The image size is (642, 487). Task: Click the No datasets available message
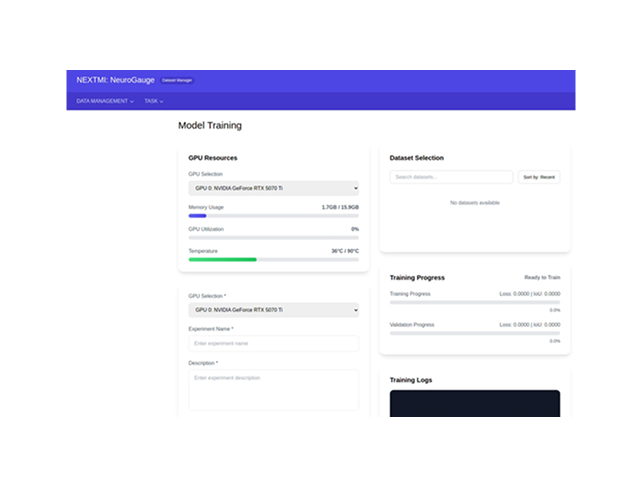point(474,203)
